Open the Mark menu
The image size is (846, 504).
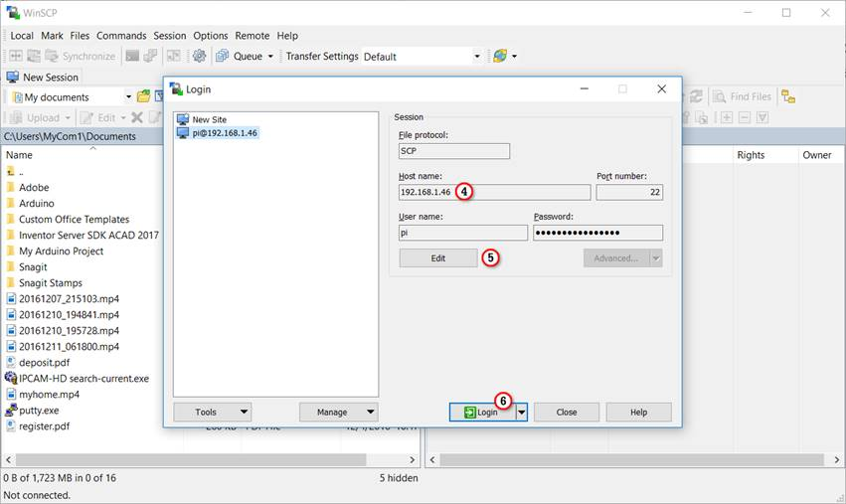52,36
